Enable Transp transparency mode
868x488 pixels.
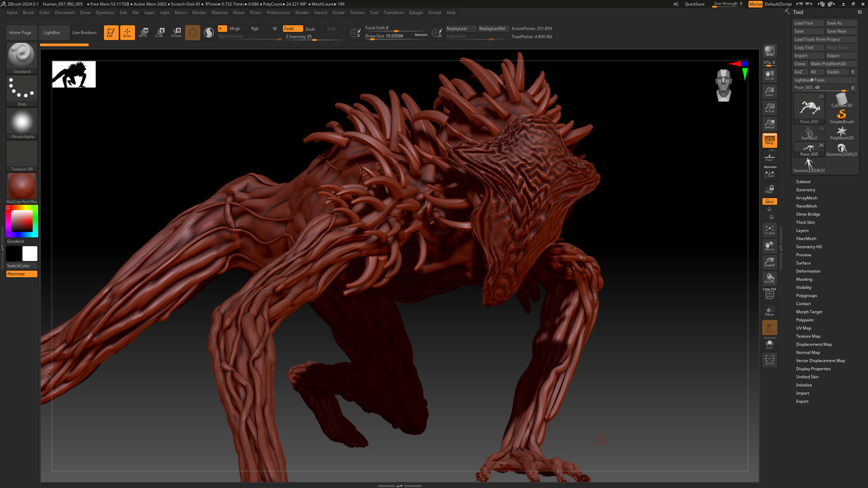point(769,311)
